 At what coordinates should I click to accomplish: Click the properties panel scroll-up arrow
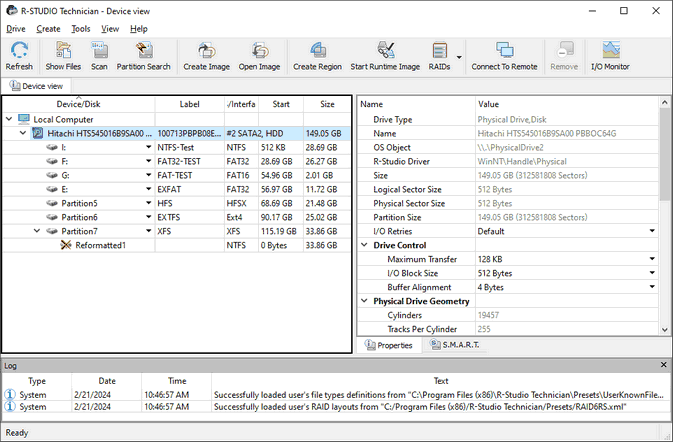(x=665, y=103)
